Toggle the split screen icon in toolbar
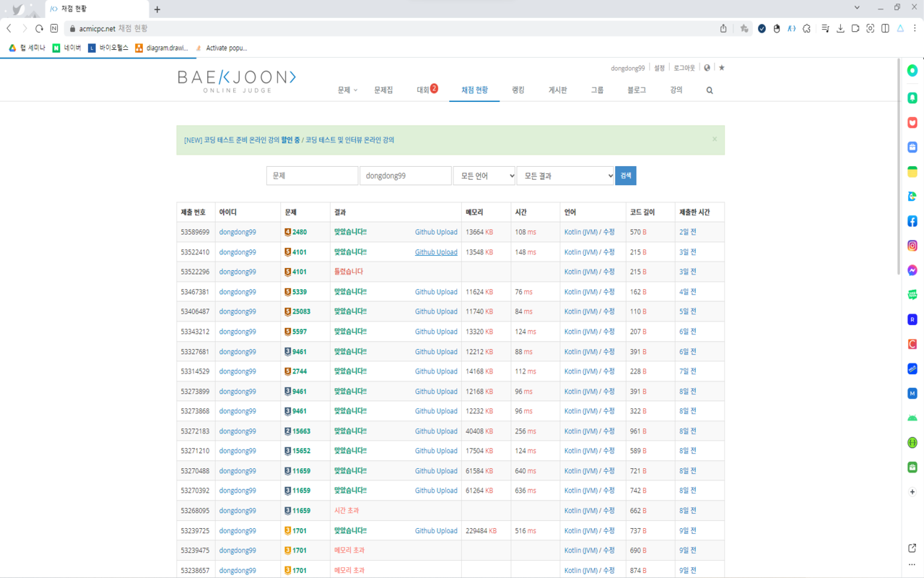Screen dimensions: 924x578 pyautogui.click(x=885, y=27)
